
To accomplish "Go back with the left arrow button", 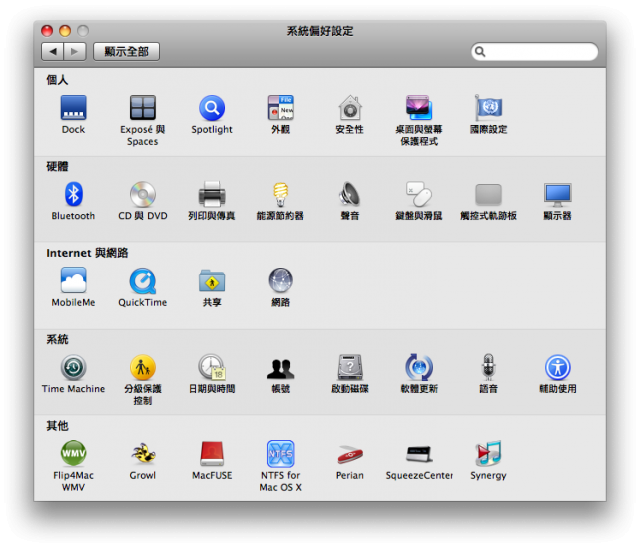I will tap(53, 52).
